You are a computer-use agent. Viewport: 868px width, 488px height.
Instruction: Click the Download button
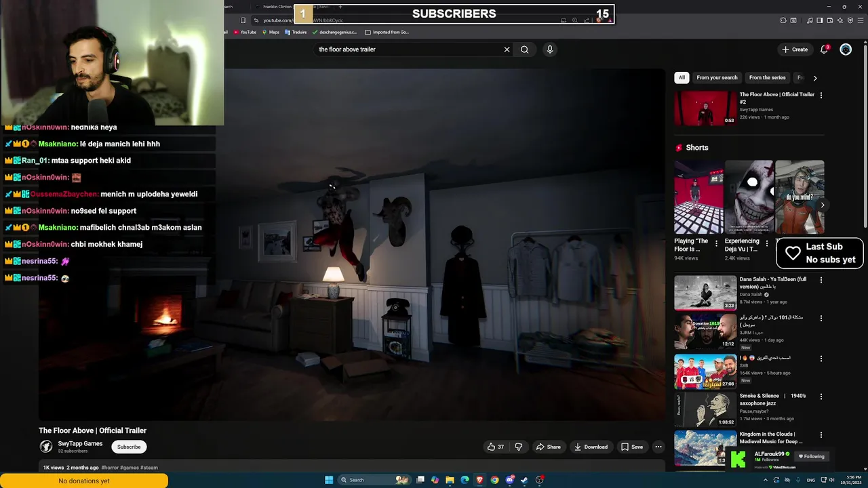click(591, 447)
